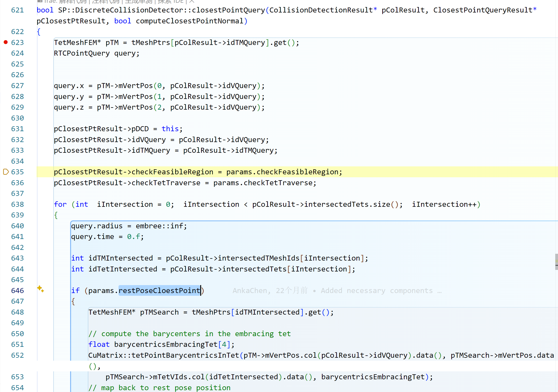The width and height of the screenshot is (558, 392).
Task: Toggle a breakpoint in the gutter beside line 646
Action: click(6, 291)
